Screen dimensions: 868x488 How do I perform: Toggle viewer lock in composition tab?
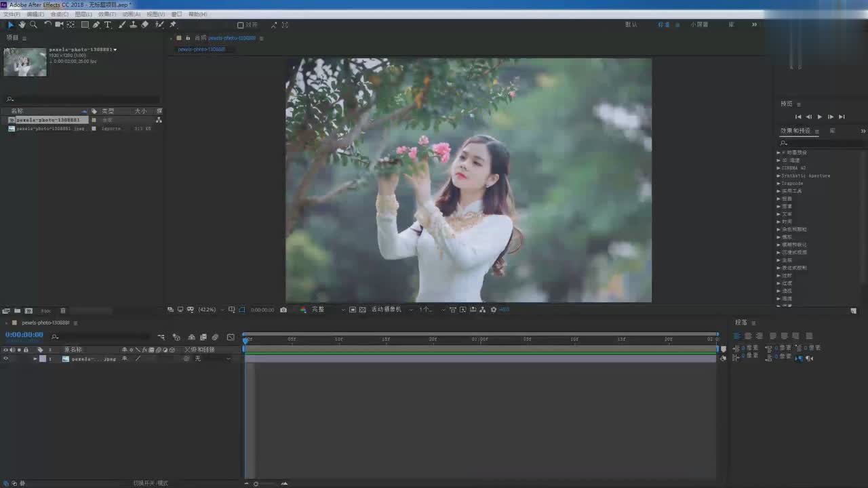point(188,38)
